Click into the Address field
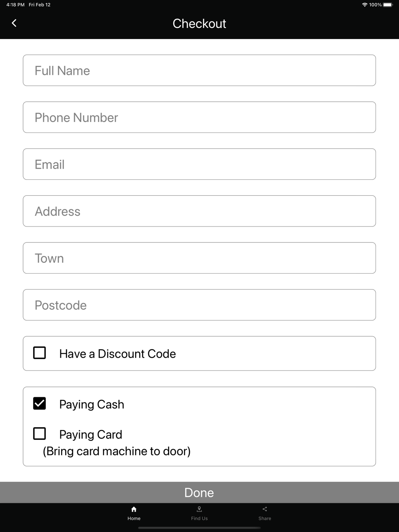This screenshot has height=532, width=399. 199,211
